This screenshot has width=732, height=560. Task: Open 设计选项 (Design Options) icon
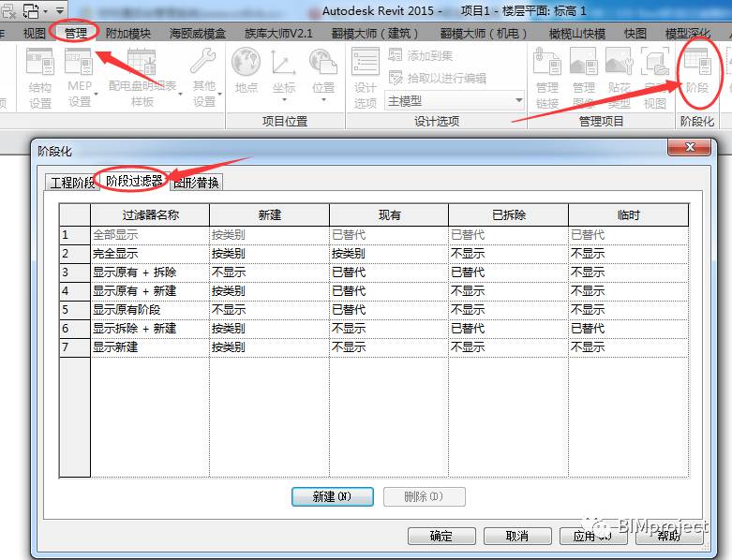point(366,62)
